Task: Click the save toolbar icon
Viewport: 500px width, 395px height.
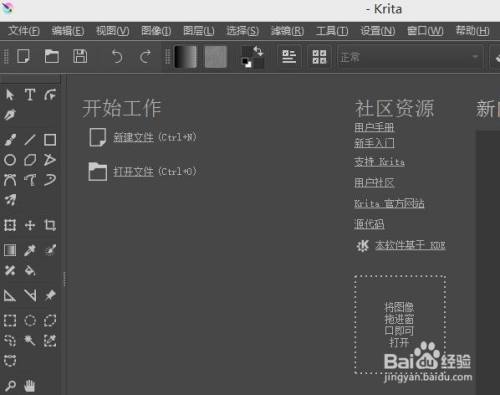Action: click(x=80, y=56)
